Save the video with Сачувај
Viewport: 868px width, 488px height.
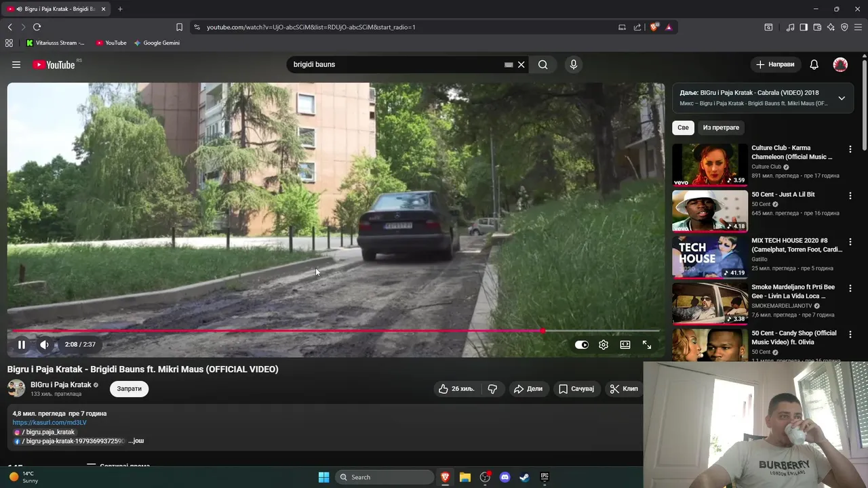click(576, 388)
